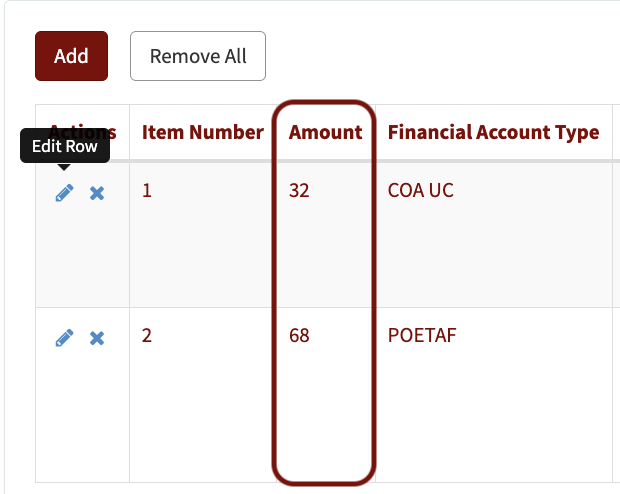Click the Financial Account Type header
Image resolution: width=620 pixels, height=494 pixels.
493,132
